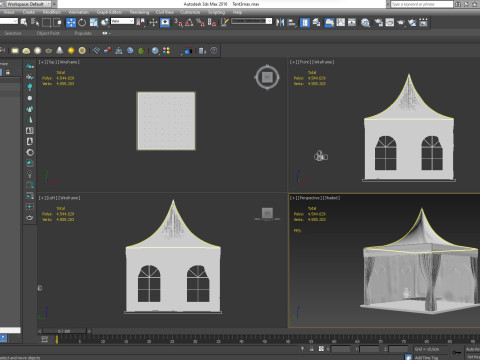The image size is (480, 360).
Task: Toggle Selection Lock in status bar
Action: tap(312, 349)
